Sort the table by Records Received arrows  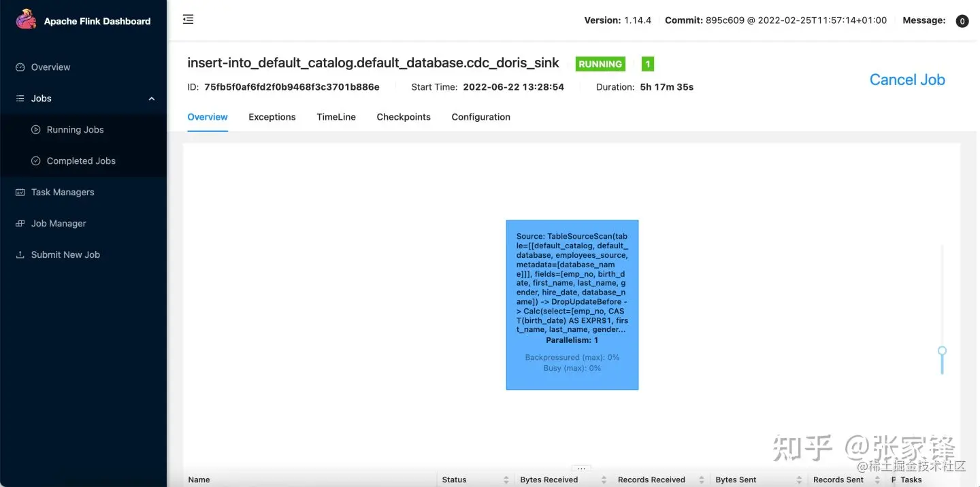pos(701,480)
